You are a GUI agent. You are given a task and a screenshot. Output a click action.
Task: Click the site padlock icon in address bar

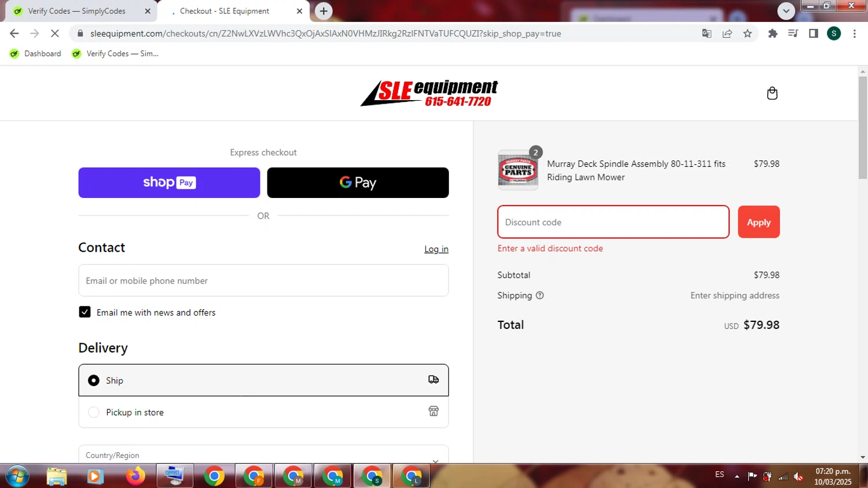coord(80,34)
